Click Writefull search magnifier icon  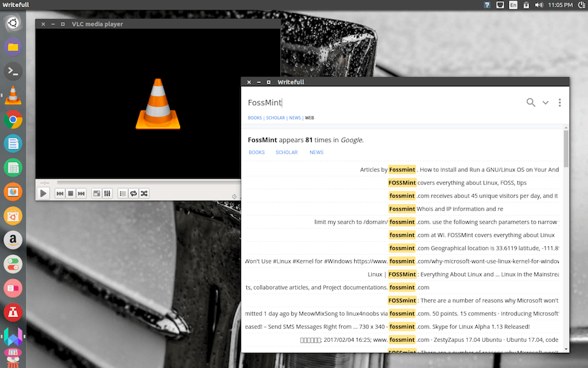pos(531,103)
